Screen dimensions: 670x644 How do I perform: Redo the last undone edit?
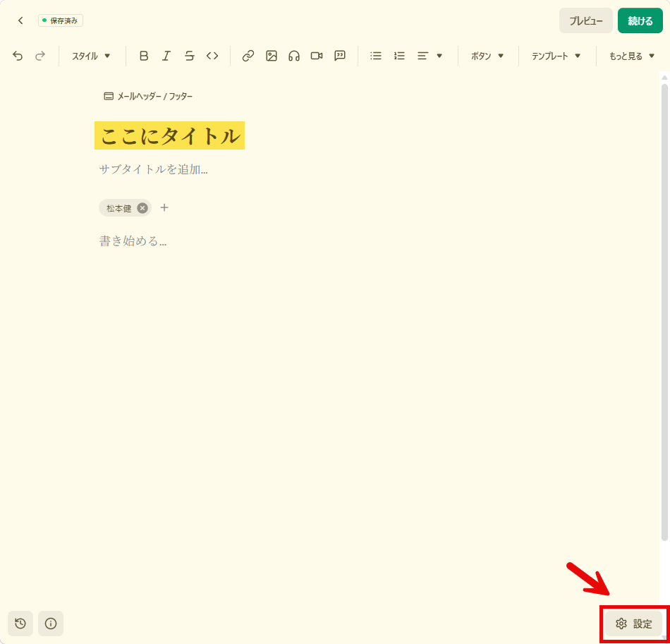pos(40,56)
